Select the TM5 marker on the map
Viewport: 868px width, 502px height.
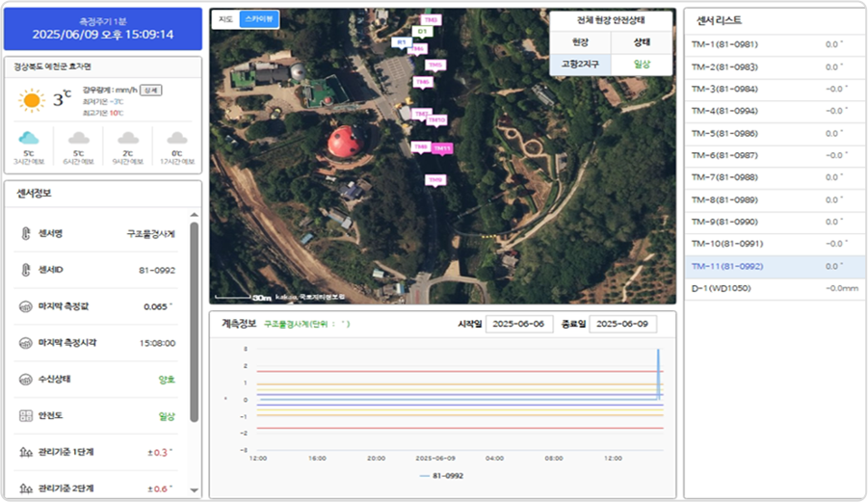point(435,66)
